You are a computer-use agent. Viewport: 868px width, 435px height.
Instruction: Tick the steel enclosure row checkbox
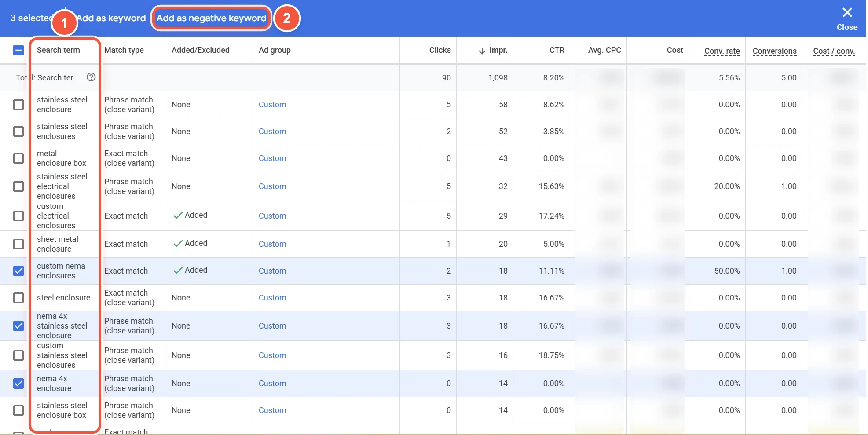[x=18, y=298]
